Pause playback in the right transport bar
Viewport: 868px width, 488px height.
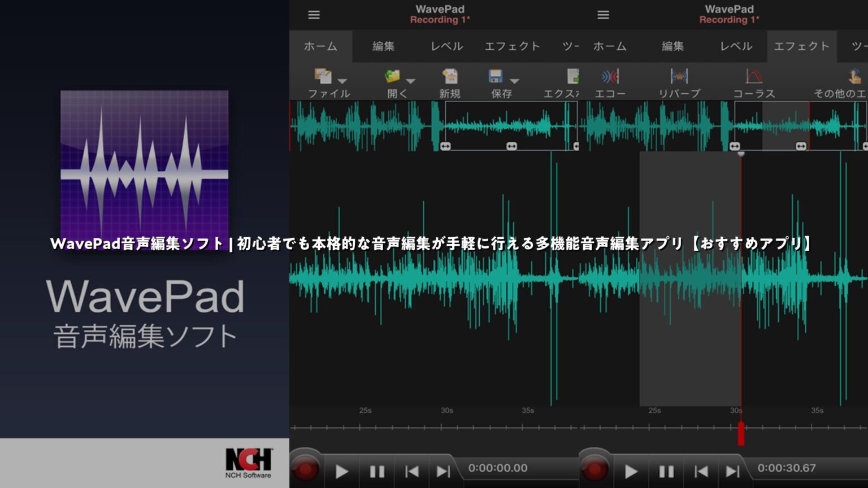(667, 469)
